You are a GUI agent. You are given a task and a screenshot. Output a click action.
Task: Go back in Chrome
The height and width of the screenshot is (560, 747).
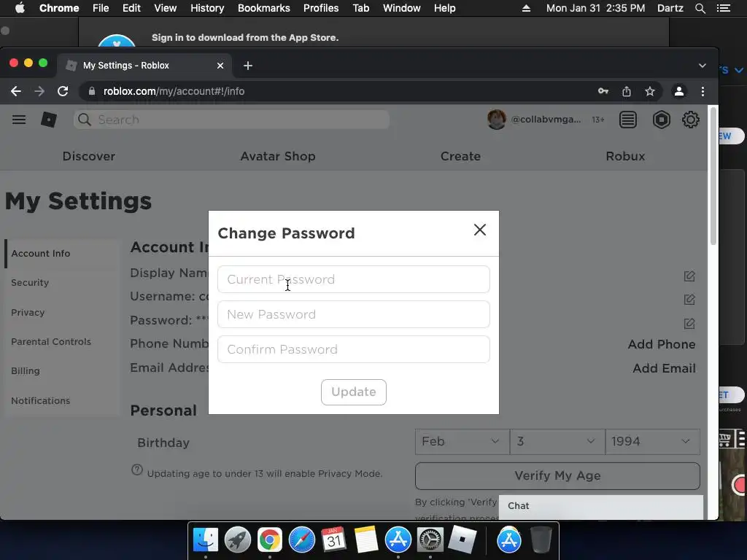pos(16,91)
